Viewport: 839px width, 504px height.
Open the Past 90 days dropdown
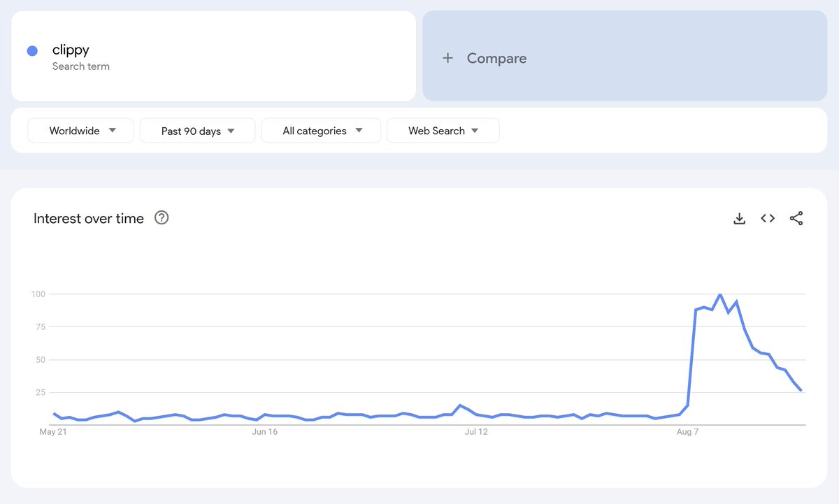tap(197, 131)
